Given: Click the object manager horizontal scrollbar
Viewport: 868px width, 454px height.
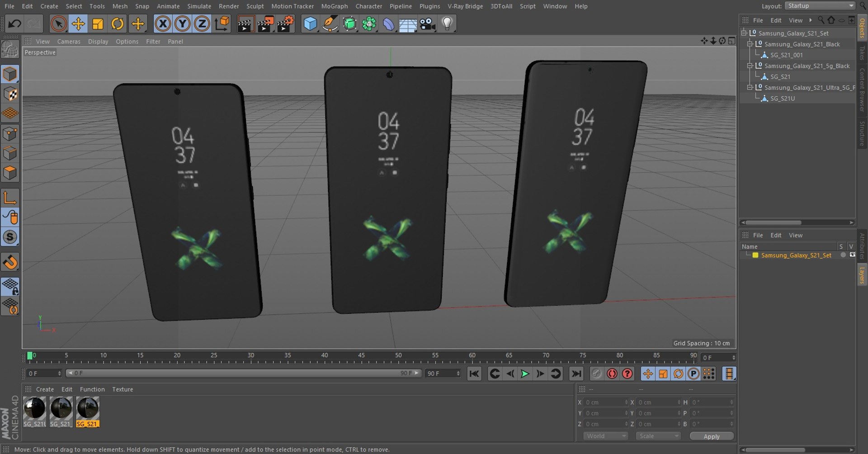Looking at the screenshot, I should pos(773,222).
